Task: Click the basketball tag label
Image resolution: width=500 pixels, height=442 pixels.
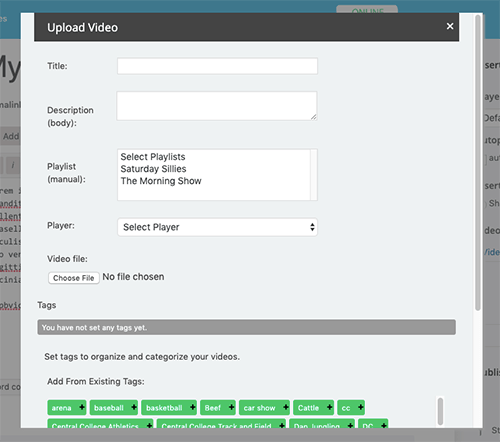Action: 164,408
